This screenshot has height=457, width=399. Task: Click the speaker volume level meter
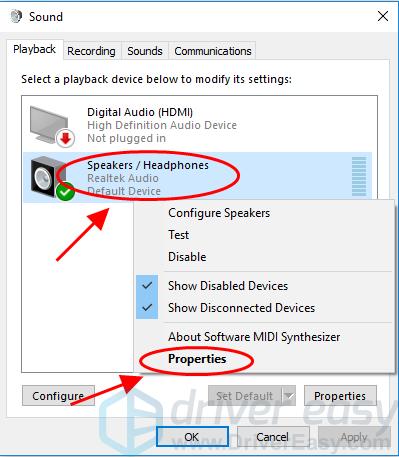(x=359, y=176)
